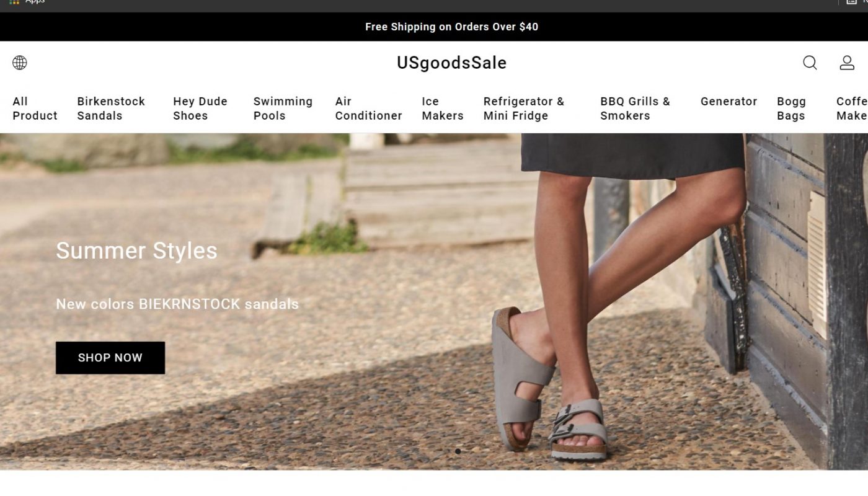Viewport: 868px width, 496px height.
Task: Open the Bogg Bags category
Action: tap(792, 108)
